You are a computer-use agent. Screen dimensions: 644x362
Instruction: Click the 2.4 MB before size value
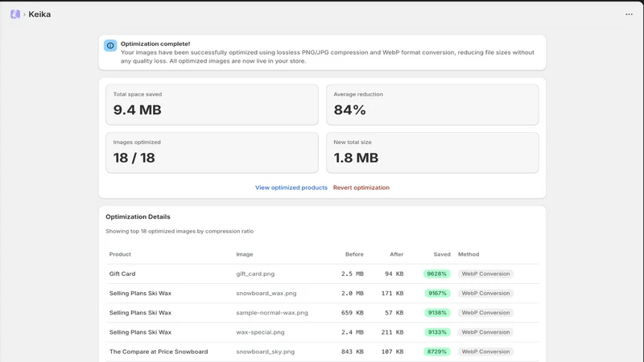[353, 332]
